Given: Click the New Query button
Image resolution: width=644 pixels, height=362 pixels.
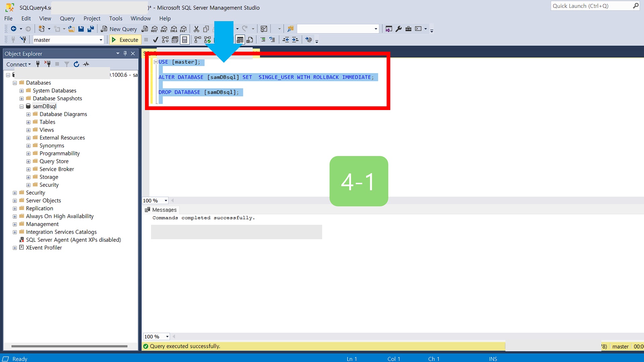Looking at the screenshot, I should click(119, 29).
